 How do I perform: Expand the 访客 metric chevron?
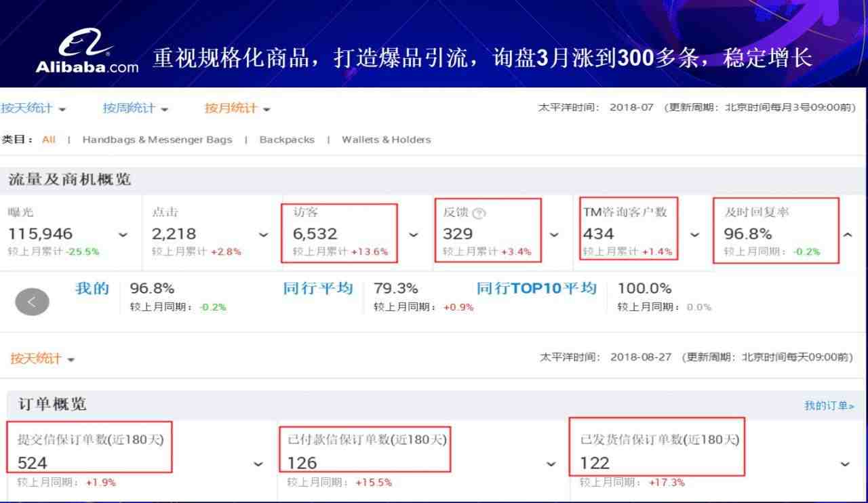pyautogui.click(x=413, y=235)
